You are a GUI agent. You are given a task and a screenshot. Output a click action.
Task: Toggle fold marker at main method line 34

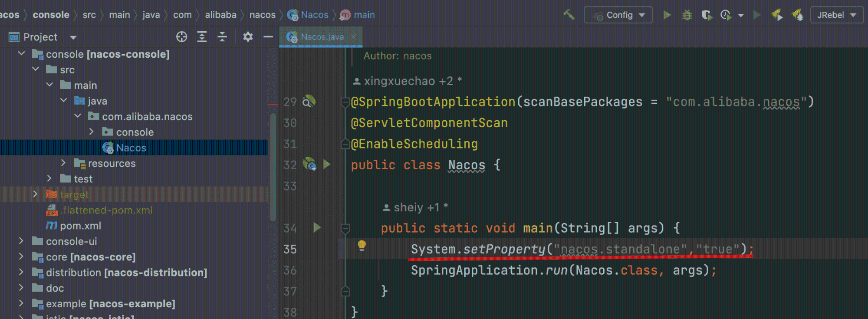tap(345, 228)
